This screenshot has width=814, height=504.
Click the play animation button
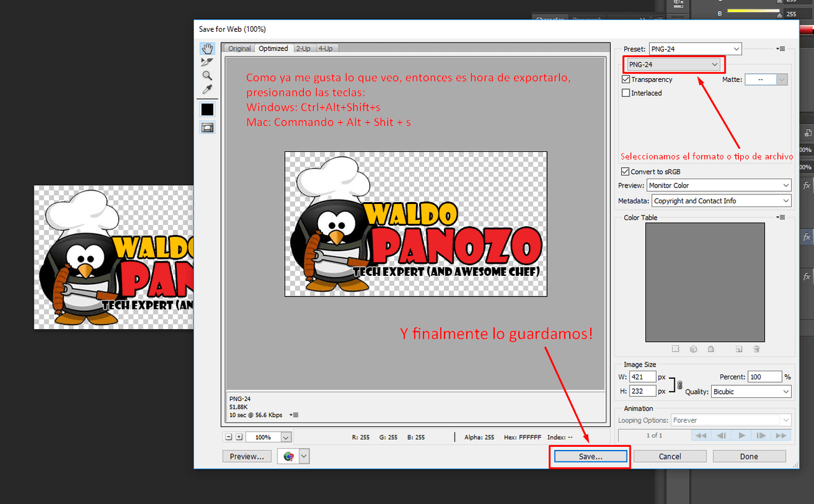742,435
